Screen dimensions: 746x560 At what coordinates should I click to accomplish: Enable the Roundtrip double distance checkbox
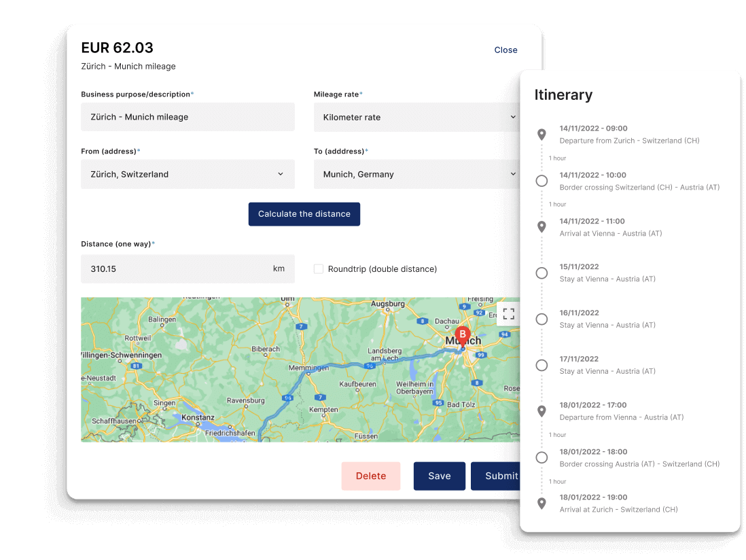tap(319, 269)
